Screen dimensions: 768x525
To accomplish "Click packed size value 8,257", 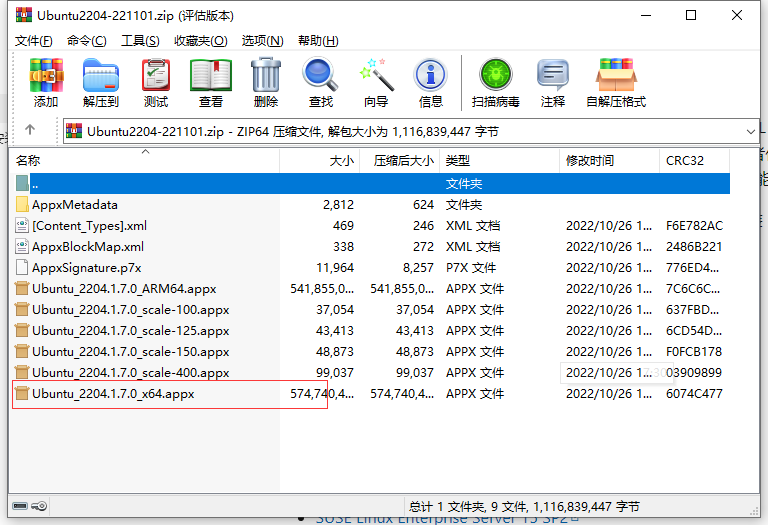I will point(418,267).
